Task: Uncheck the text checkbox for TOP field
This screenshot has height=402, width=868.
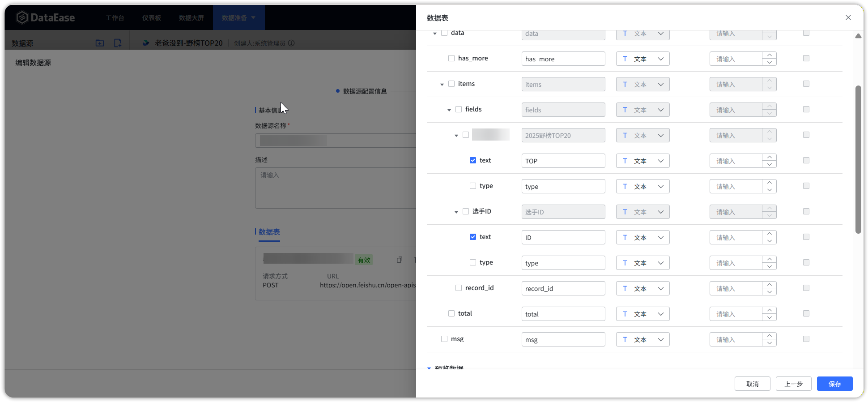Action: click(x=473, y=160)
